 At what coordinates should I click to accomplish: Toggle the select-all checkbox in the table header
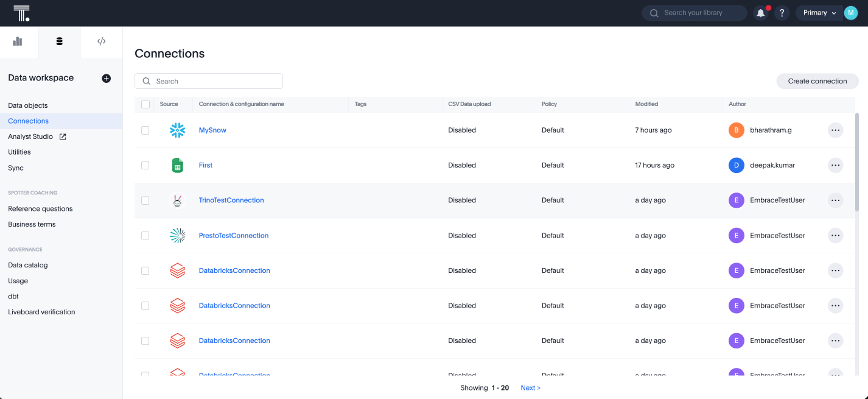[x=145, y=104]
